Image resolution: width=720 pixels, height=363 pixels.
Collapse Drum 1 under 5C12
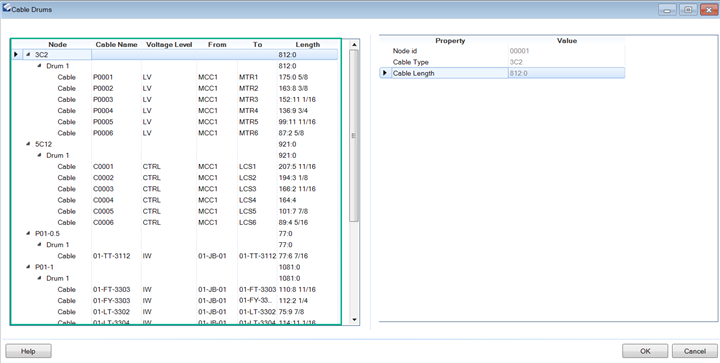(39, 155)
